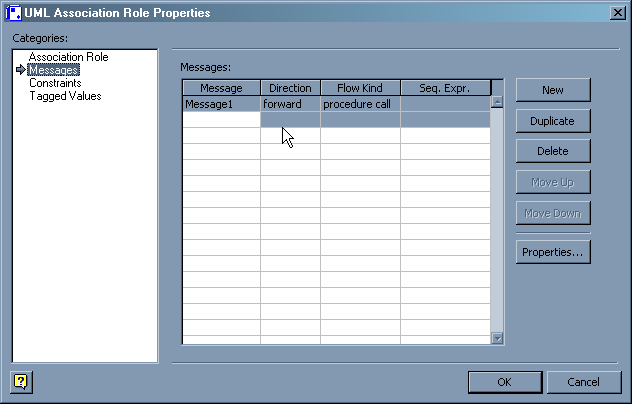
Task: Select the Message1 name cell
Action: tap(221, 103)
